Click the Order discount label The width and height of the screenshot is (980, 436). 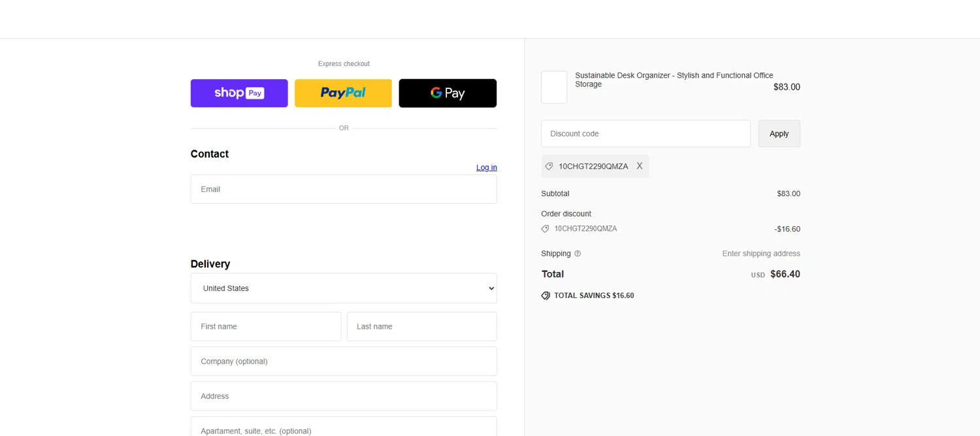566,214
